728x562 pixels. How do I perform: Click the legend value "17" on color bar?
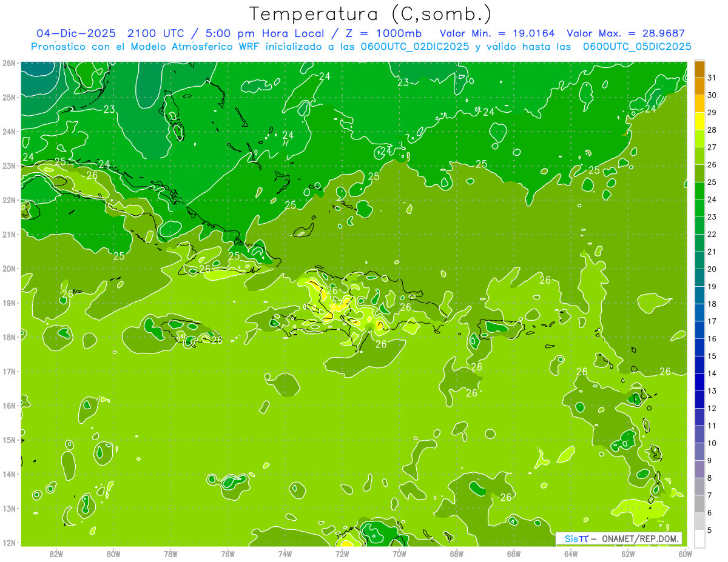tap(712, 321)
